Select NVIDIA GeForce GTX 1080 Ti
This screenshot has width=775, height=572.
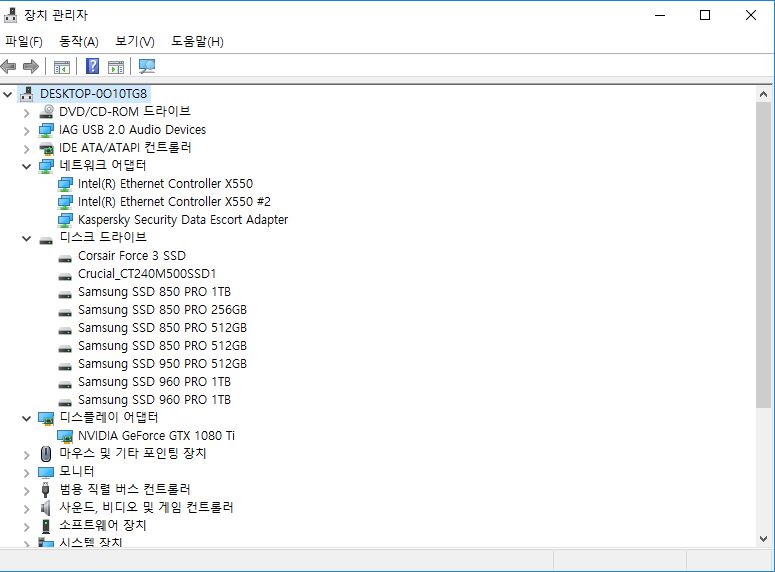[156, 436]
